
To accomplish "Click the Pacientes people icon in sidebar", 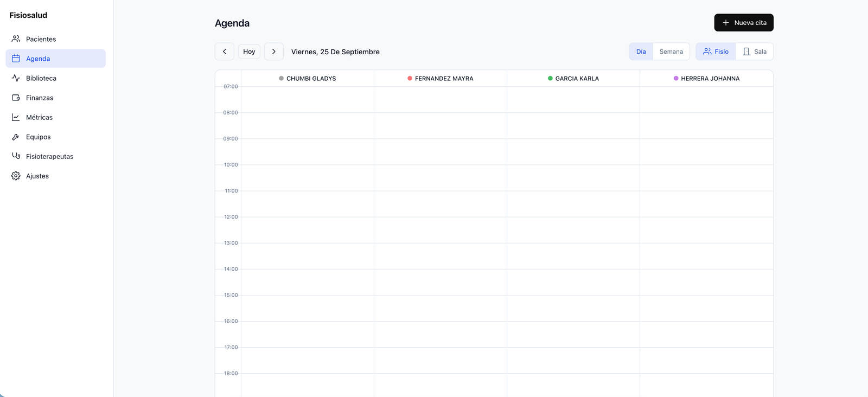I will click(x=16, y=39).
